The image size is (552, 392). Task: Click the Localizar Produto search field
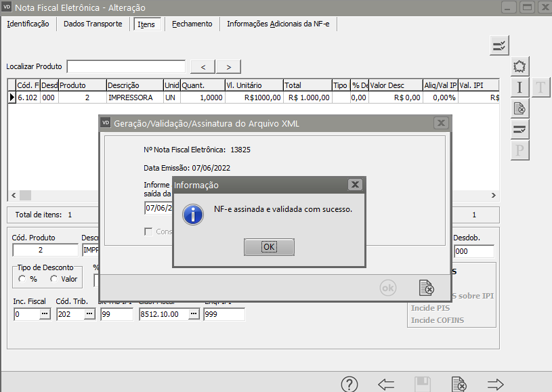tap(126, 66)
